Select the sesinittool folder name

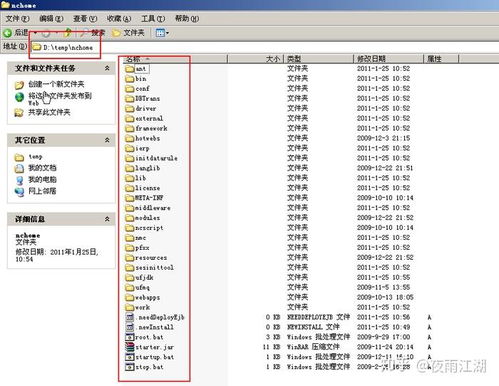click(154, 268)
